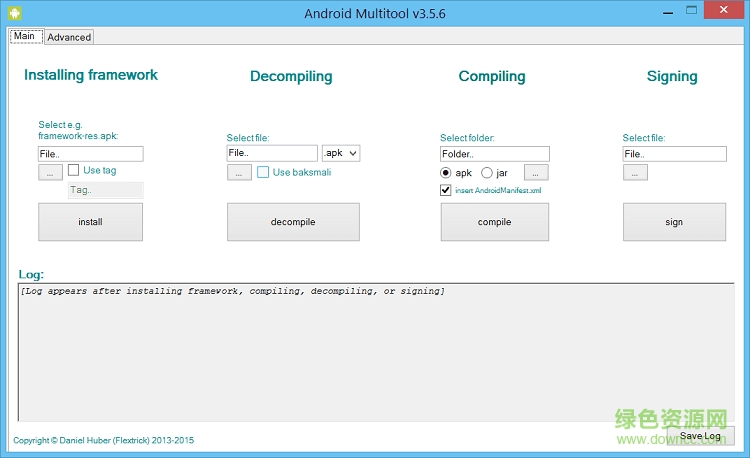Click the Tag.. text field
Screen dimensions: 750x458
click(106, 190)
